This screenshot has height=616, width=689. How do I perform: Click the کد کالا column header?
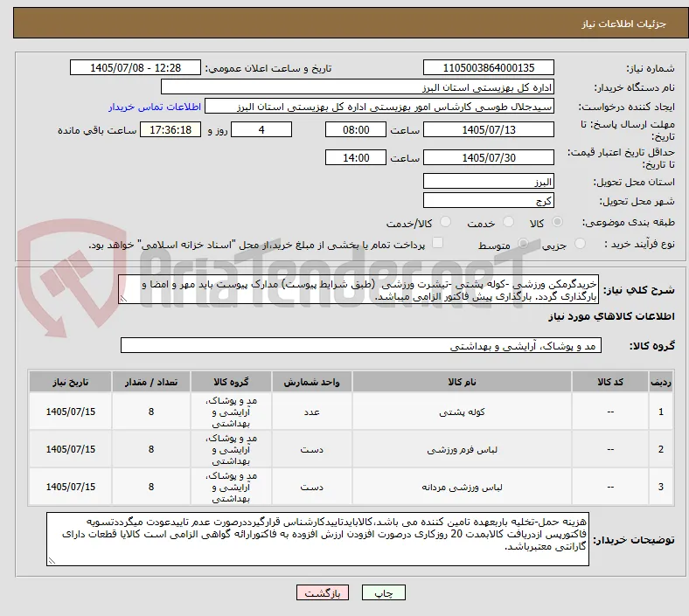610,382
